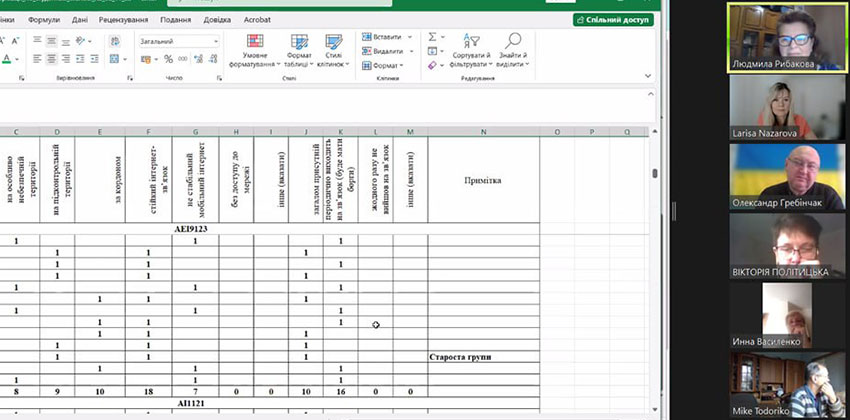This screenshot has width=850, height=420.
Task: Select the Примітка header cell in column N
Action: (483, 181)
